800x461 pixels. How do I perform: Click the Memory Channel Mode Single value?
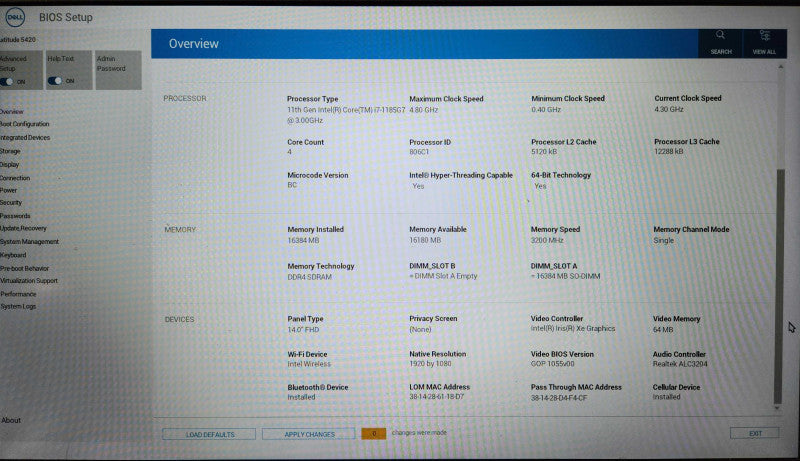[x=664, y=240]
